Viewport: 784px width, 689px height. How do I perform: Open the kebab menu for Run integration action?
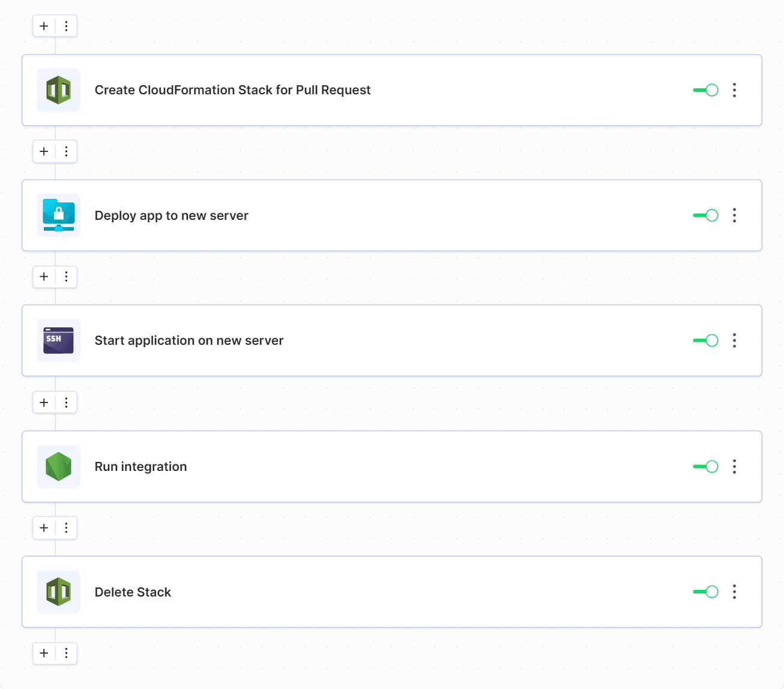click(734, 467)
